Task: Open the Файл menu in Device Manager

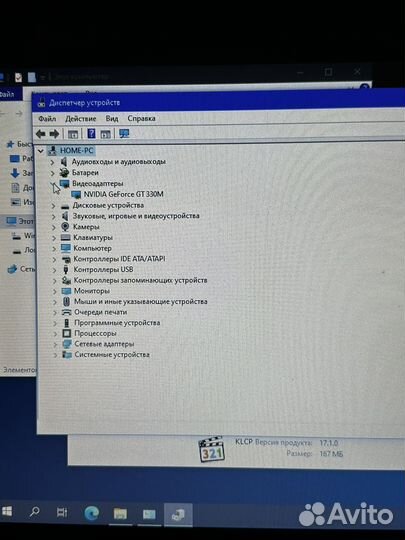Action: 47,119
